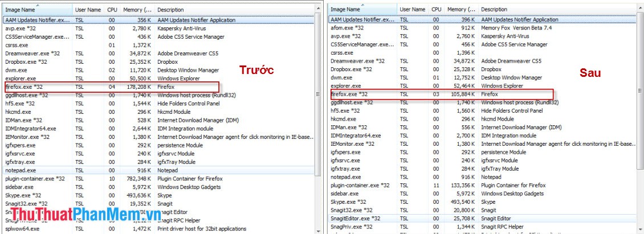Select hf5.exe row with 1,560 K
This screenshot has width=644, height=234.
pos(483,111)
